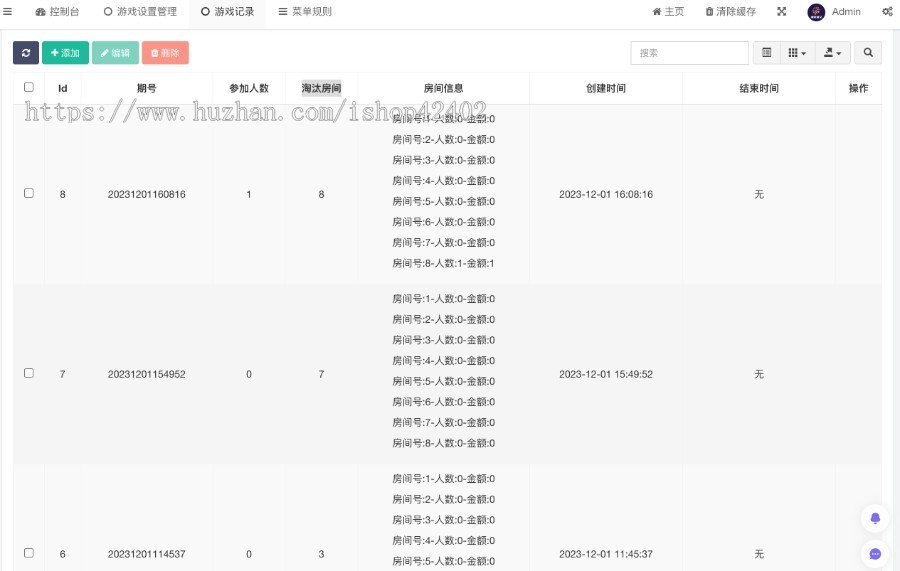Click creation time 2023-12-01 15:49:52
The width and height of the screenshot is (900, 571).
(606, 374)
